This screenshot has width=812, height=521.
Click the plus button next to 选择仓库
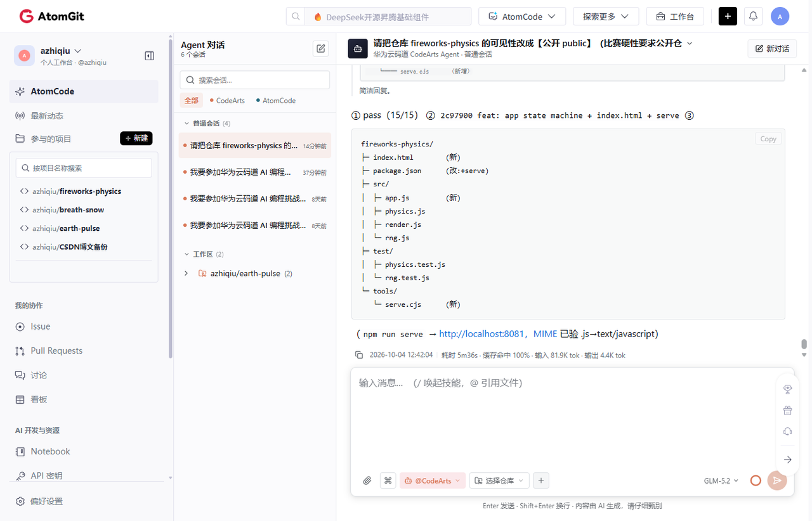pos(541,480)
